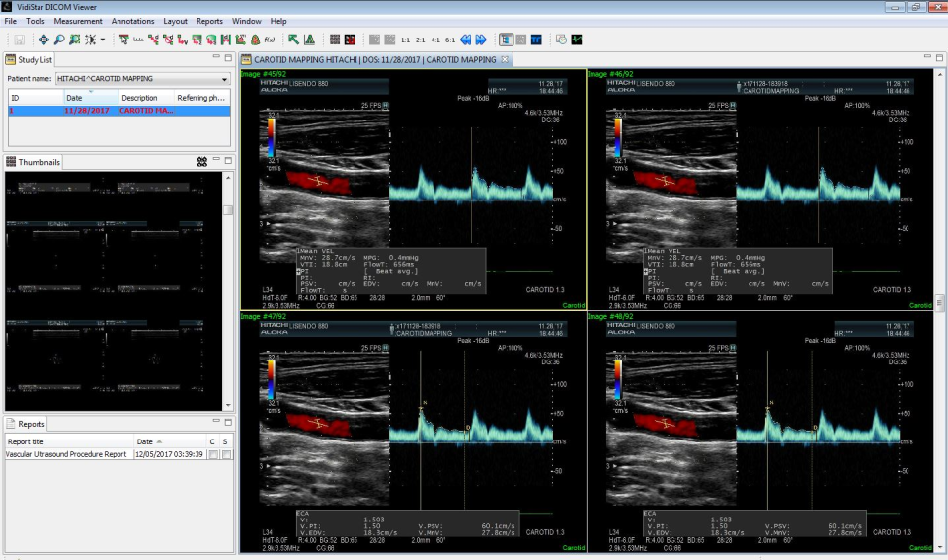
Task: Click the Fit-to-window zoom tool icon
Action: coord(74,40)
